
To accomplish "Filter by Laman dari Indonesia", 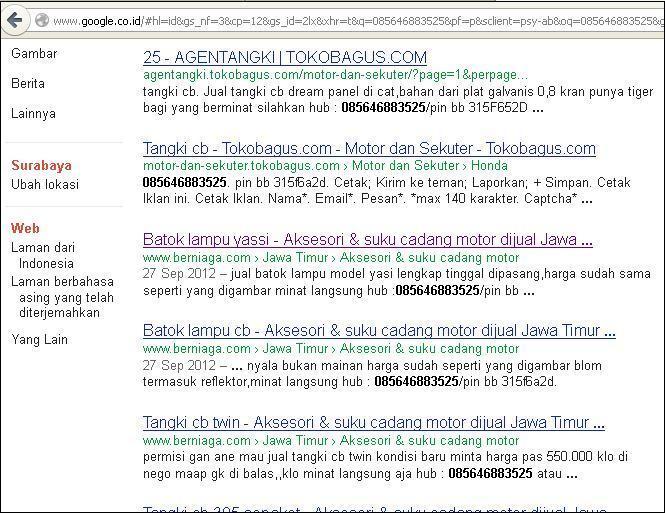I will point(43,255).
